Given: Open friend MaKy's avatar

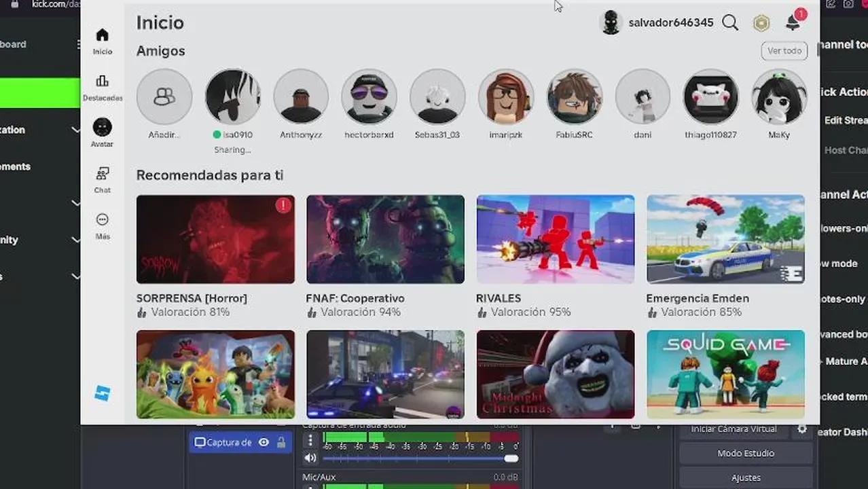Looking at the screenshot, I should tap(779, 96).
